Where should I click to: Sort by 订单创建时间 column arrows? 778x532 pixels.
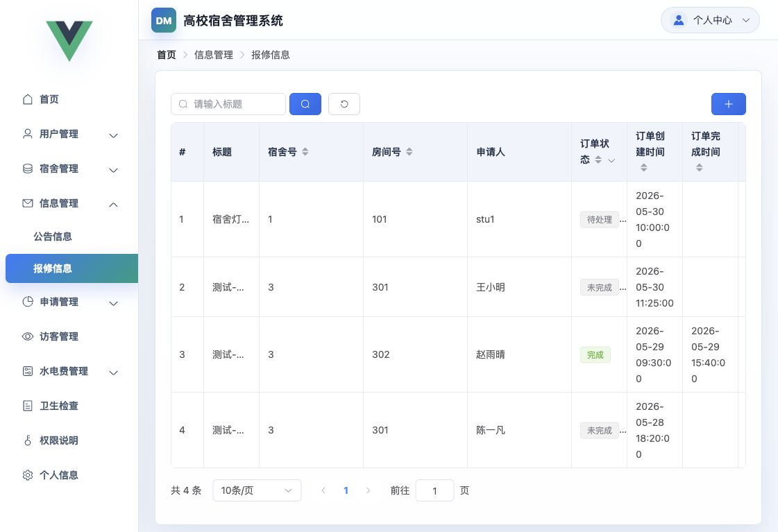643,168
